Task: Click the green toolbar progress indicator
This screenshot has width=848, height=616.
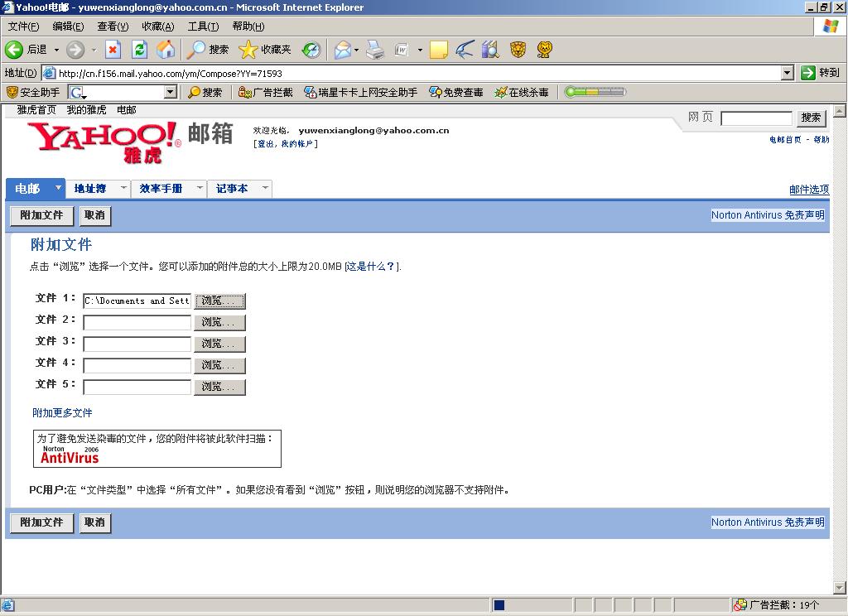Action: [595, 92]
